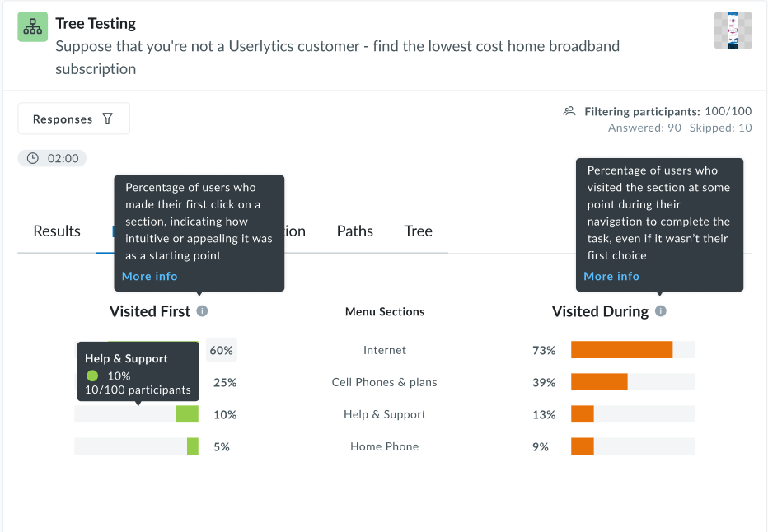Image resolution: width=768 pixels, height=532 pixels.
Task: Select the Internet menu section label
Action: tap(384, 349)
